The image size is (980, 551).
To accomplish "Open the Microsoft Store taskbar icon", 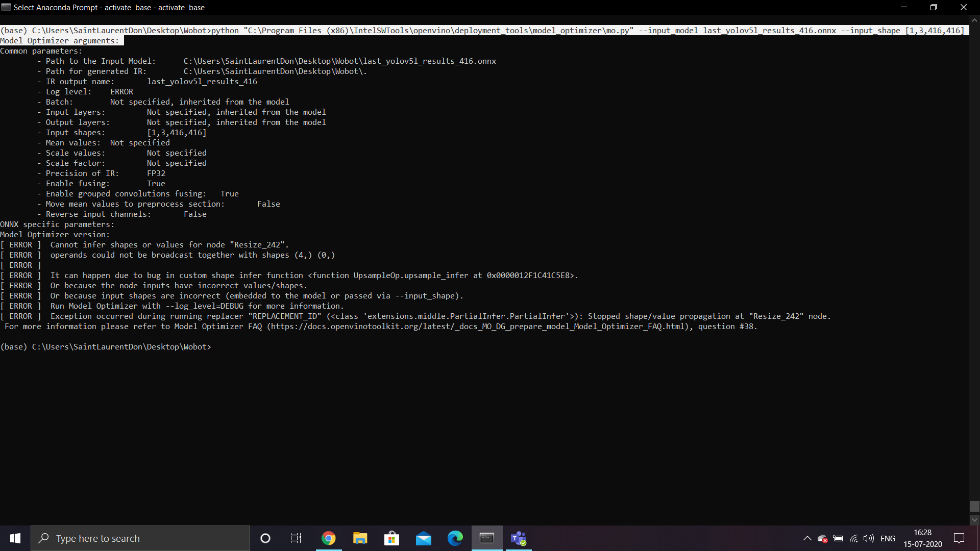I will 391,538.
